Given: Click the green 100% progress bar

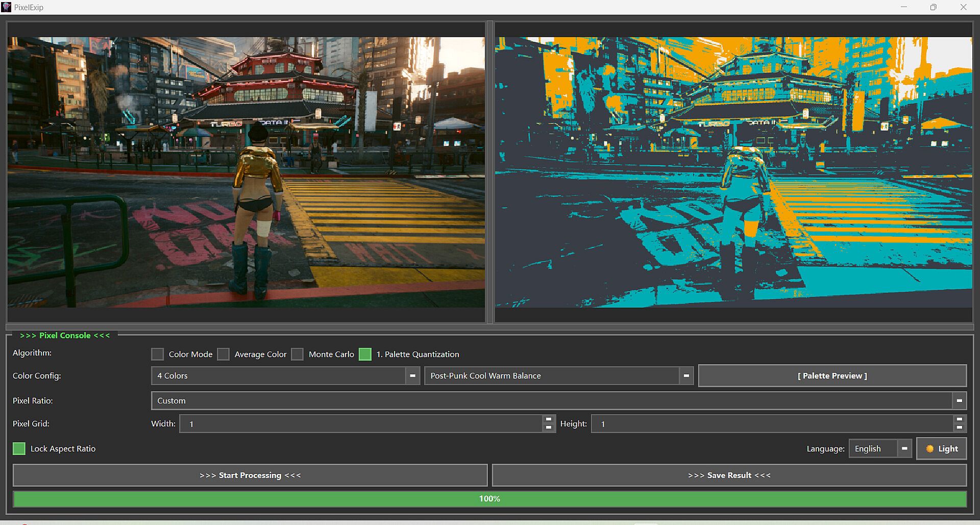Looking at the screenshot, I should pyautogui.click(x=489, y=499).
